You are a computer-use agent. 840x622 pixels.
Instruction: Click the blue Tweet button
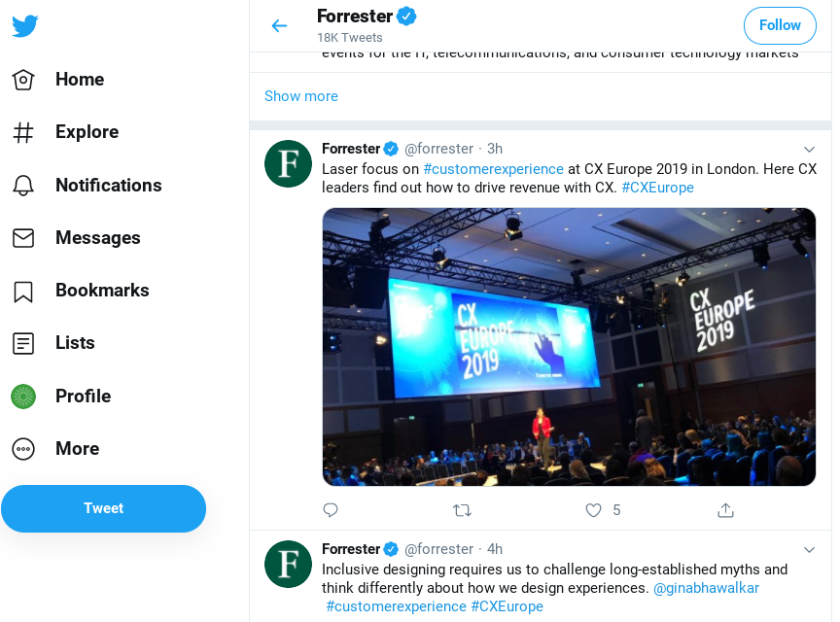coord(103,508)
